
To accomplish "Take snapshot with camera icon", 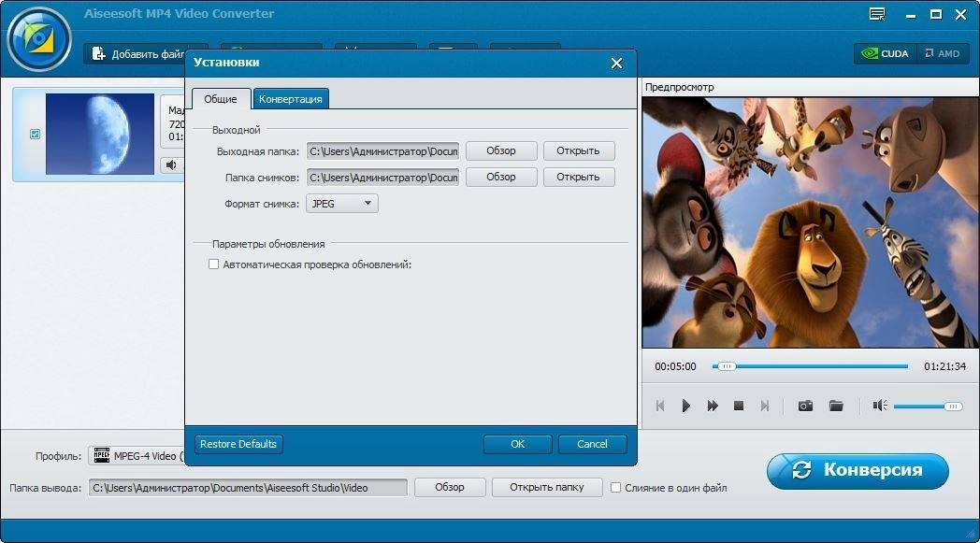I will point(806,407).
